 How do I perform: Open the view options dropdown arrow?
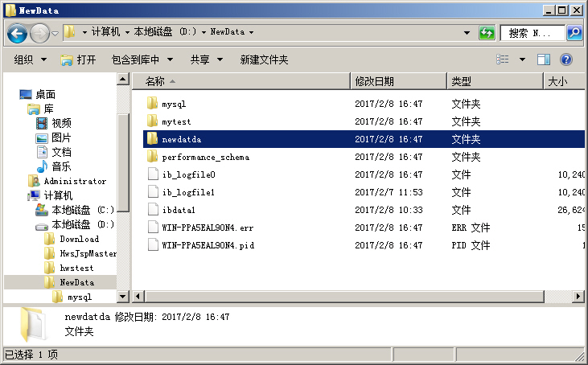pyautogui.click(x=522, y=59)
